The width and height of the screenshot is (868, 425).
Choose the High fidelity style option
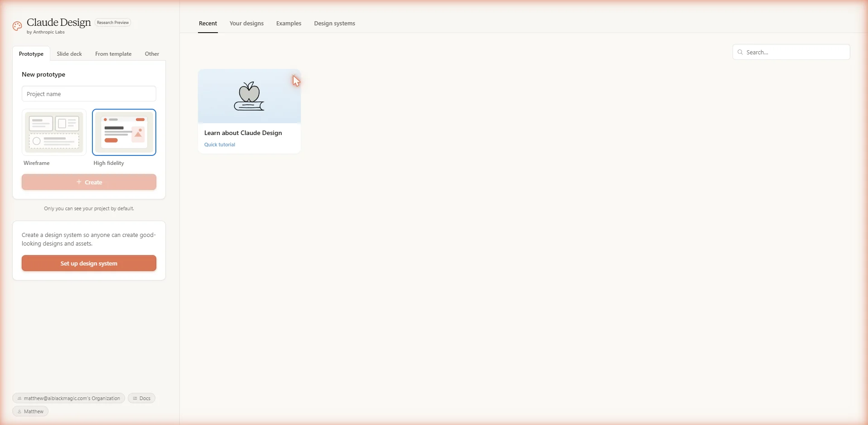click(124, 132)
